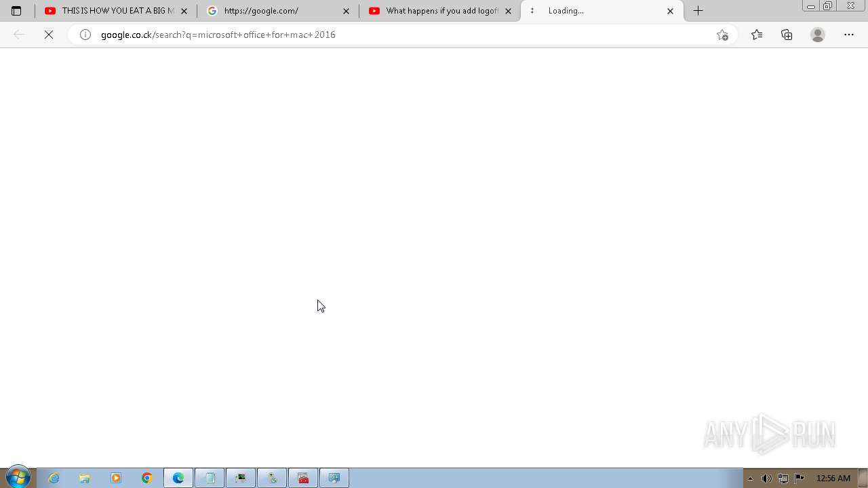
Task: Open File Explorer from taskbar
Action: [85, 478]
